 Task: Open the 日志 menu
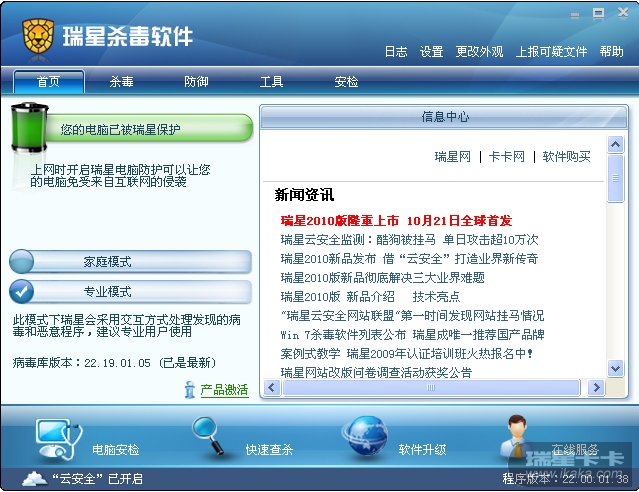(396, 52)
